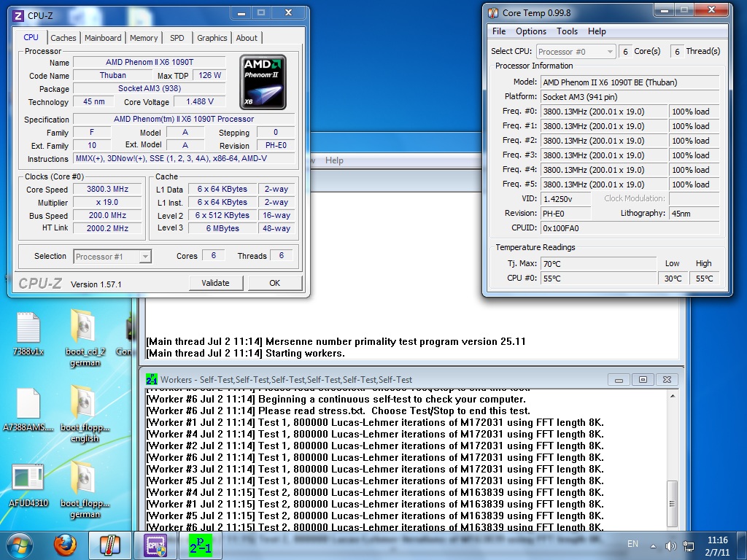Switch to the About tab
Image resolution: width=747 pixels, height=560 pixels.
coord(247,38)
